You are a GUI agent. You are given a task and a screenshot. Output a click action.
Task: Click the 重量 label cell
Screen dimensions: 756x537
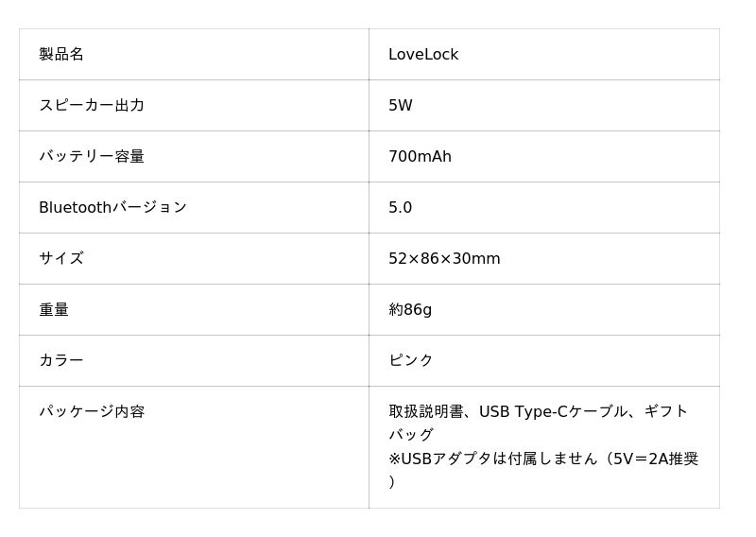pyautogui.click(x=54, y=310)
